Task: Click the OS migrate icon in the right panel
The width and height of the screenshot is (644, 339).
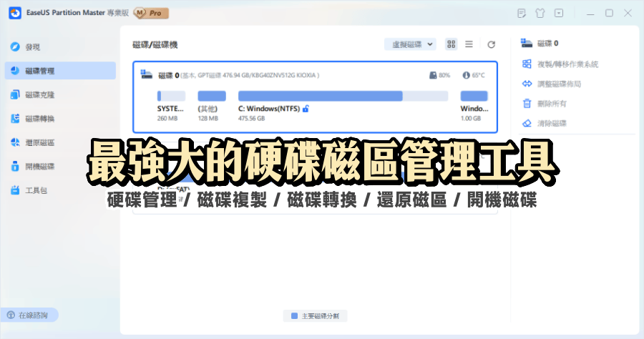Action: click(527, 64)
